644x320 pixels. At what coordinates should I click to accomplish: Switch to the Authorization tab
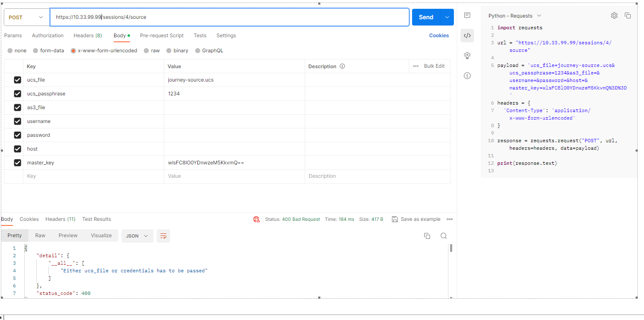(48, 36)
